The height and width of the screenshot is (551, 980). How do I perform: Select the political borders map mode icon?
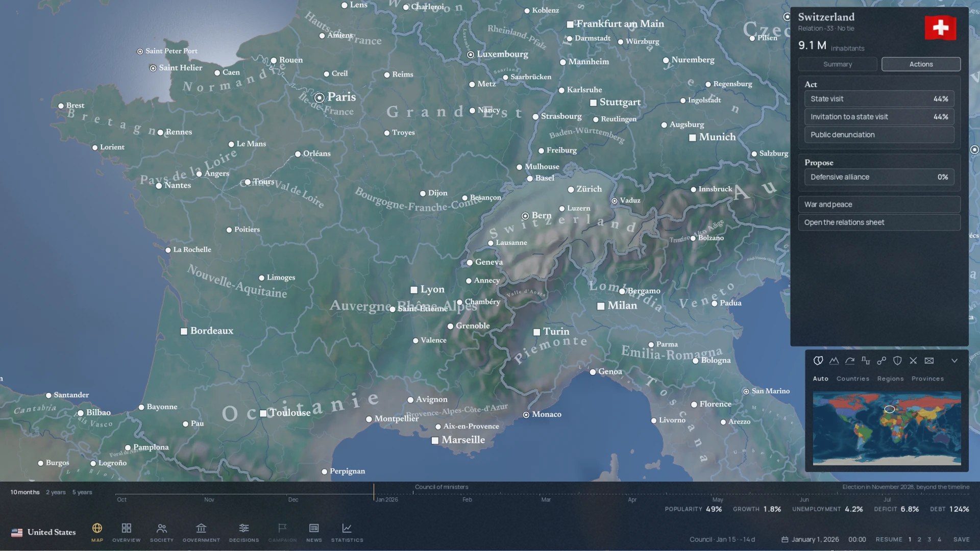tap(818, 361)
